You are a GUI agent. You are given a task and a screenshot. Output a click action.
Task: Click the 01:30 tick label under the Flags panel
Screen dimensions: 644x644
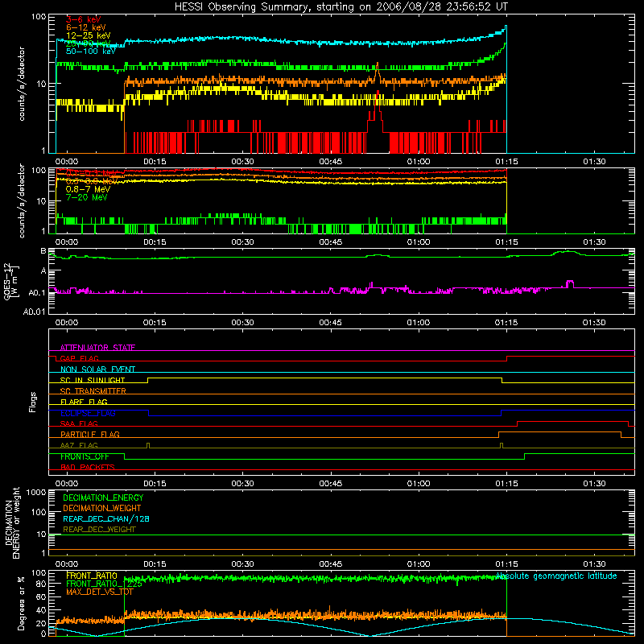[x=594, y=484]
